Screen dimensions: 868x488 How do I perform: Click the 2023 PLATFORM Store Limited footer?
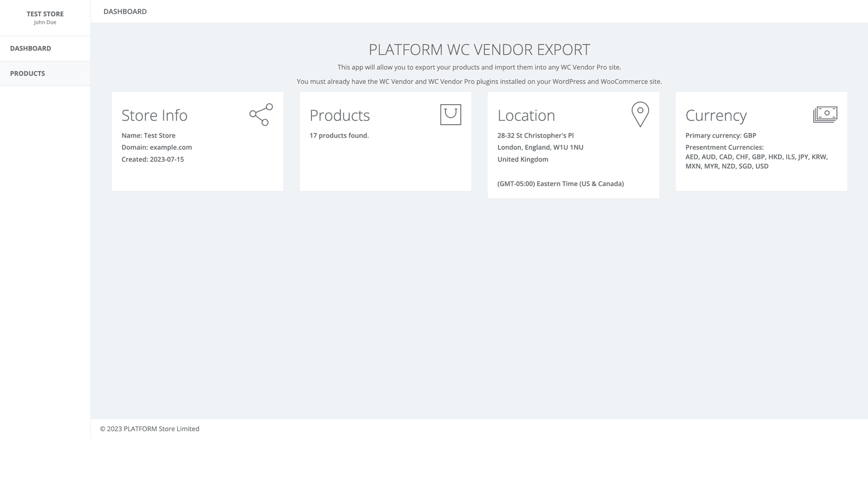click(x=149, y=428)
